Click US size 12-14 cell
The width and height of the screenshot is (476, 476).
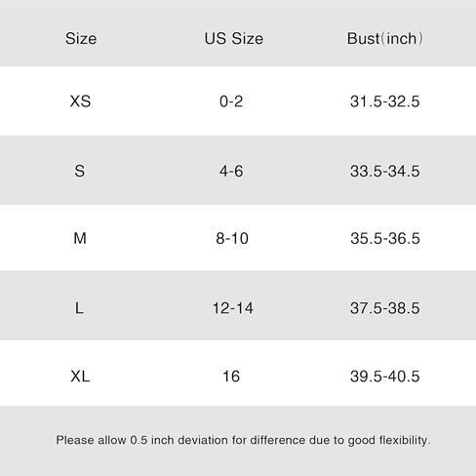point(233,308)
